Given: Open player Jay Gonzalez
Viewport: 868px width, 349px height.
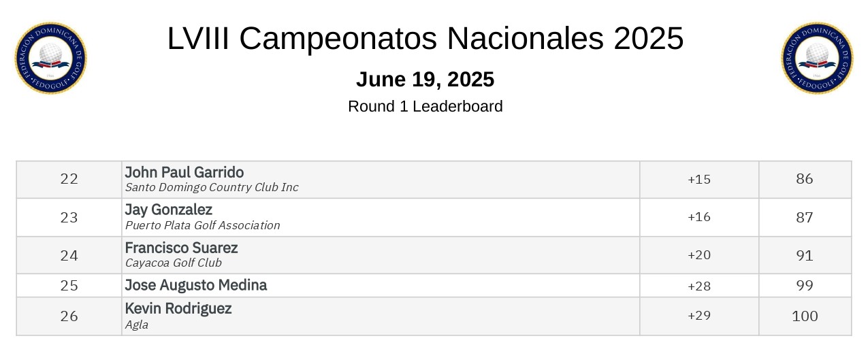Looking at the screenshot, I should click(x=169, y=210).
